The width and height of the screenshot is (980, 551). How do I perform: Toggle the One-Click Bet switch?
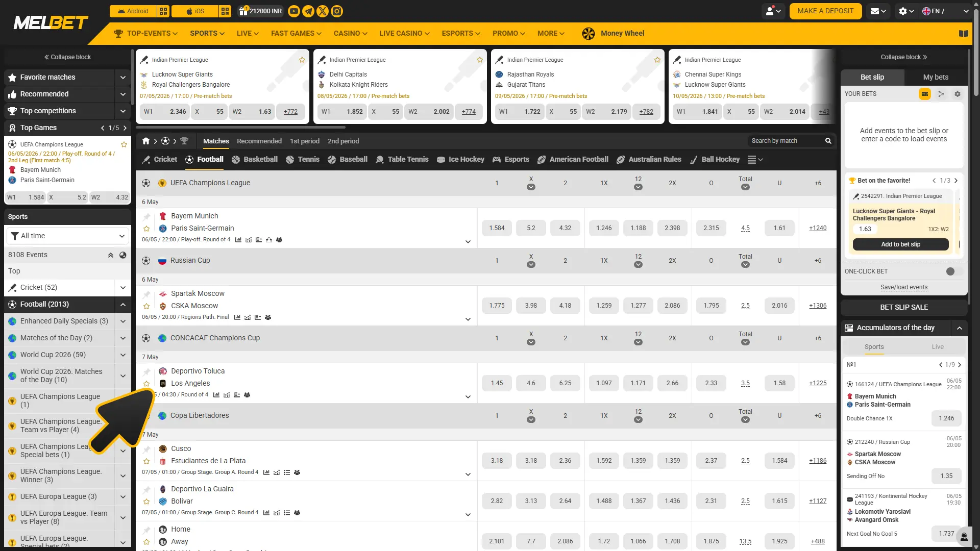coord(954,271)
